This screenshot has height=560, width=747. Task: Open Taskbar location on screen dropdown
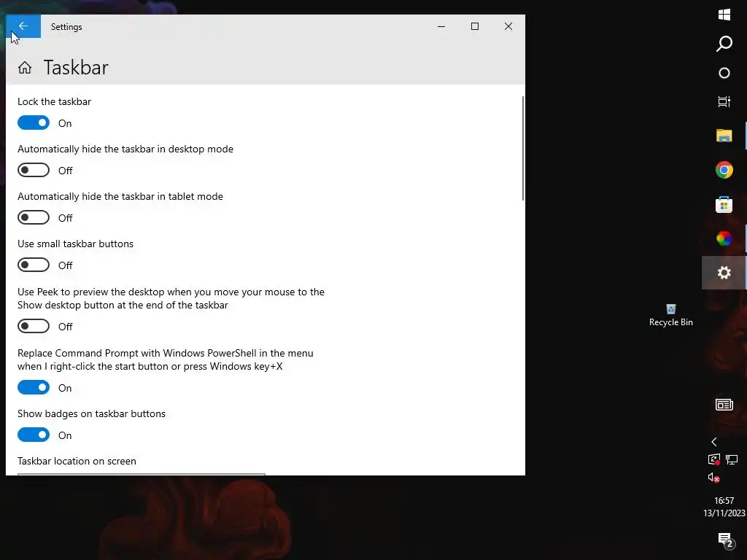click(142, 474)
